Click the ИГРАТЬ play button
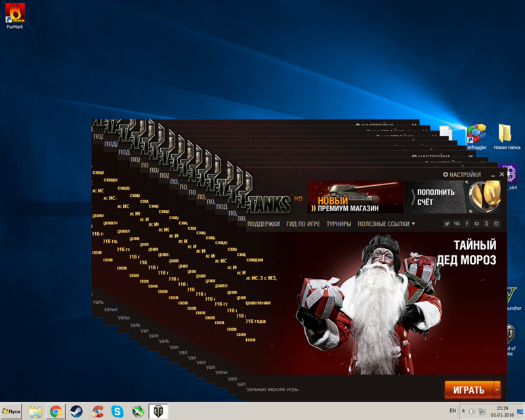 [x=469, y=390]
